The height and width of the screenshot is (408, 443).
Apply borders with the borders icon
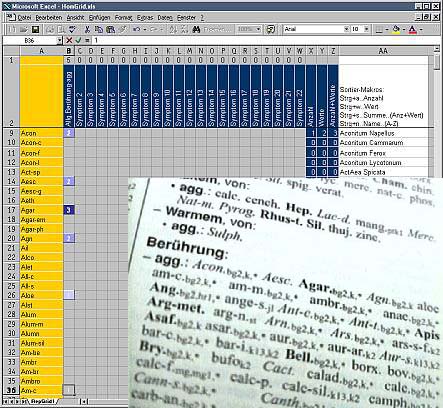(x=379, y=29)
